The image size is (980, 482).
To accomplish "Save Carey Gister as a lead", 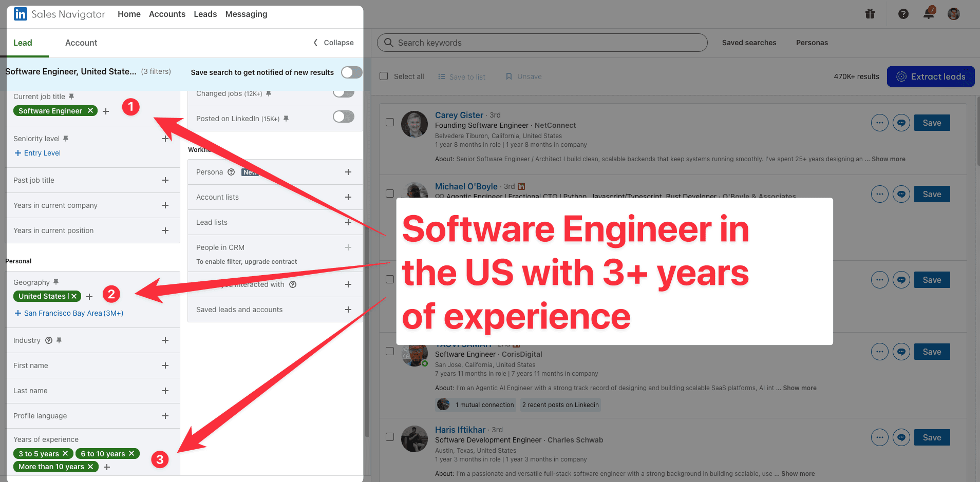I will [x=932, y=123].
